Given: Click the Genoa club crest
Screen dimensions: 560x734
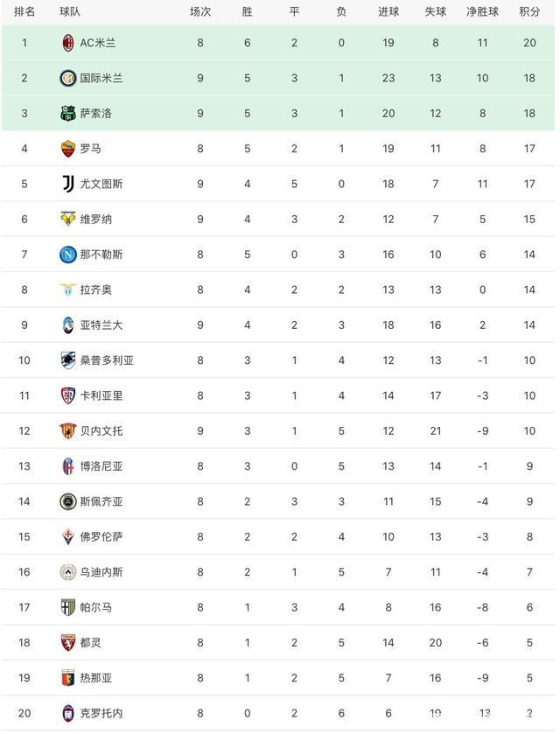Looking at the screenshot, I should click(x=67, y=677).
